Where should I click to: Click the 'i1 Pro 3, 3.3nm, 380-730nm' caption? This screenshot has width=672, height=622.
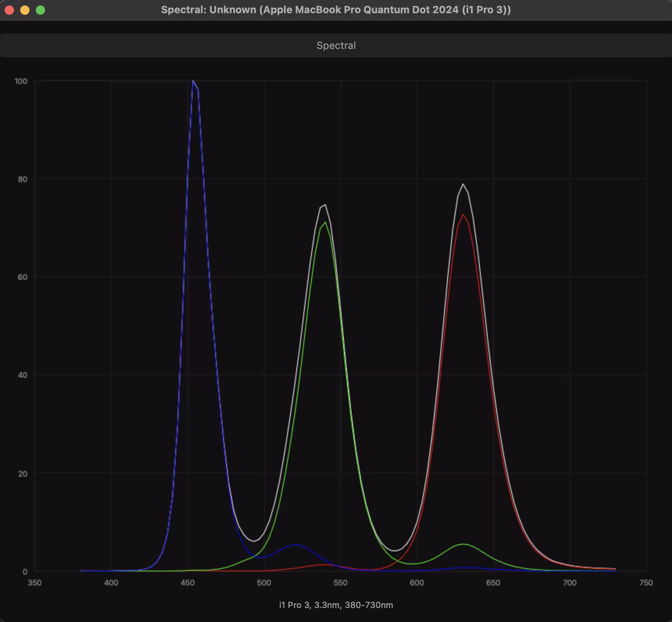point(336,605)
